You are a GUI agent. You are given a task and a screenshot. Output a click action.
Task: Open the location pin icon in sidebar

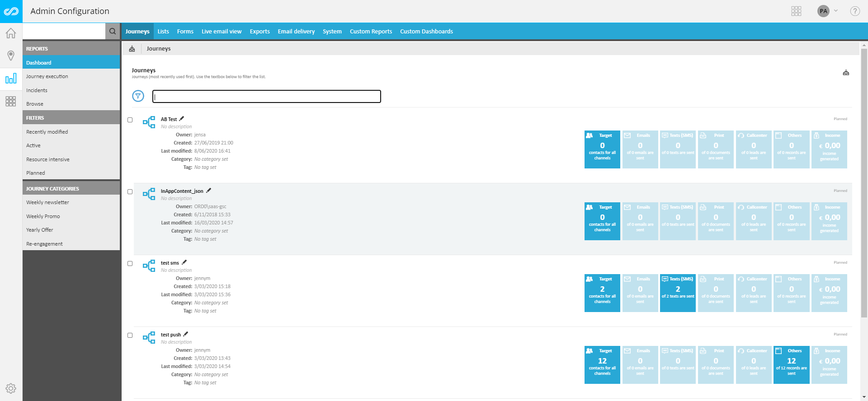pyautogui.click(x=11, y=56)
